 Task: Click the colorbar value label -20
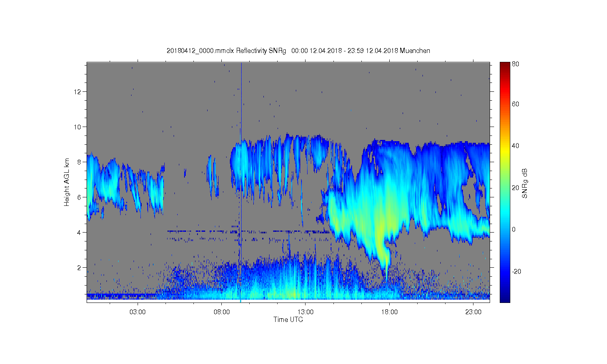point(516,271)
